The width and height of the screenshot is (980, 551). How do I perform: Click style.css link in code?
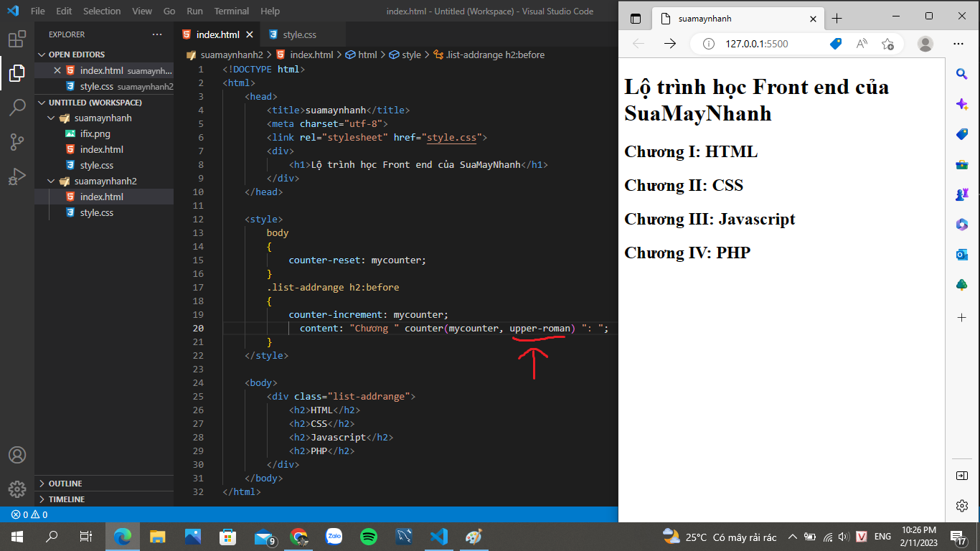(x=452, y=137)
